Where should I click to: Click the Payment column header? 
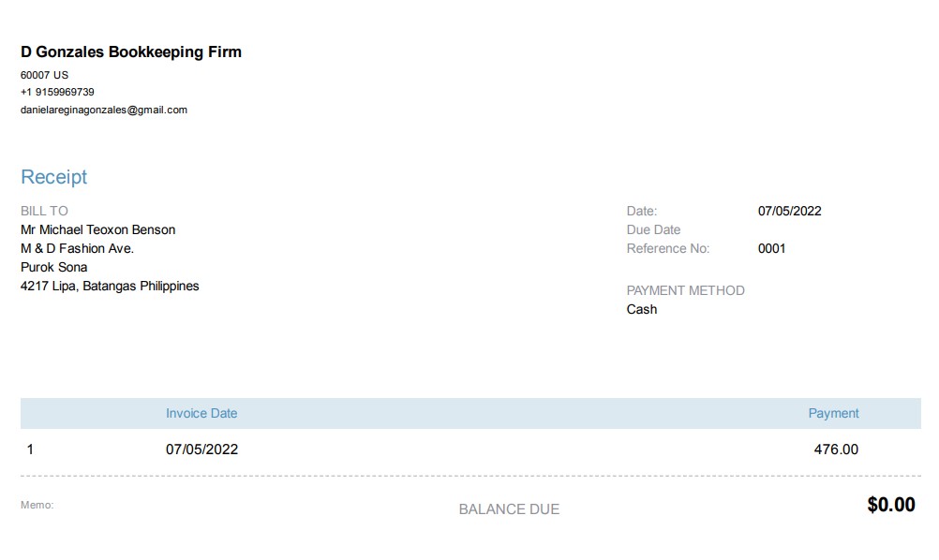pos(833,413)
